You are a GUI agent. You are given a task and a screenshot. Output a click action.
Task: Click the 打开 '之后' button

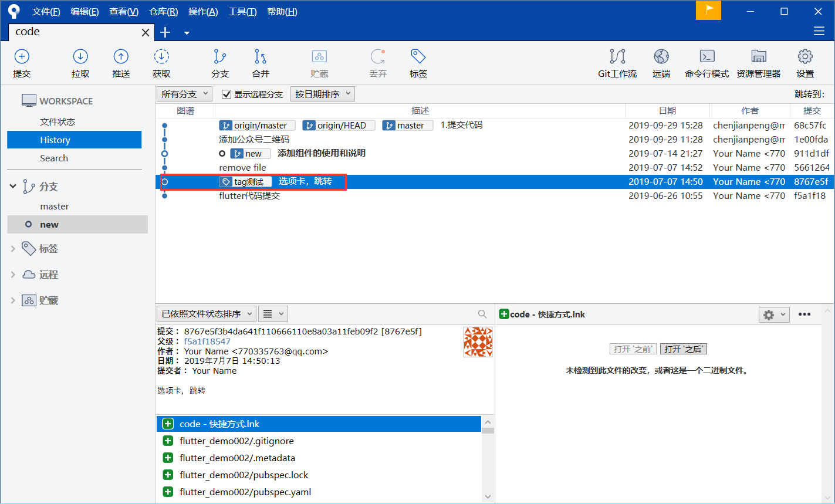(683, 349)
